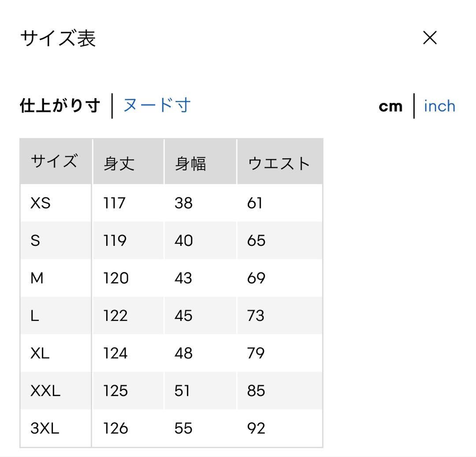Select the XS size row
The image size is (476, 457).
coord(171,203)
